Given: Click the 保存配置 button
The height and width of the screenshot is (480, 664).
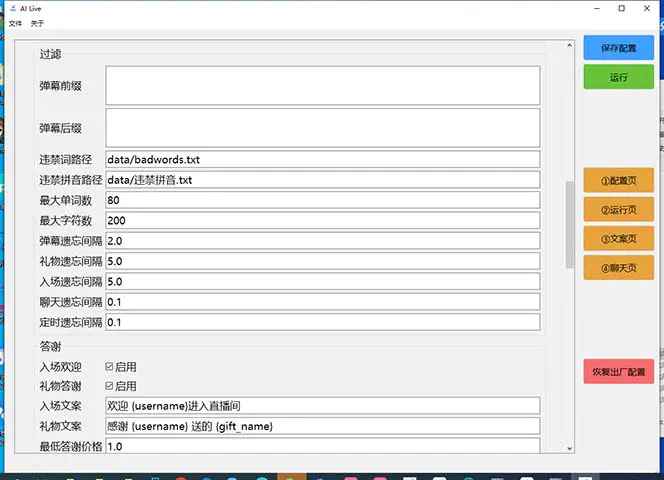Looking at the screenshot, I should 619,48.
